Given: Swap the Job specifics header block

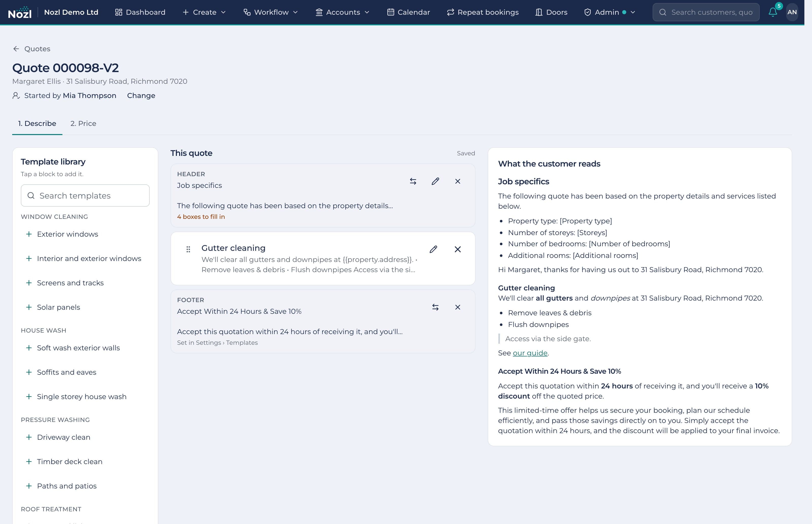Looking at the screenshot, I should tap(413, 181).
